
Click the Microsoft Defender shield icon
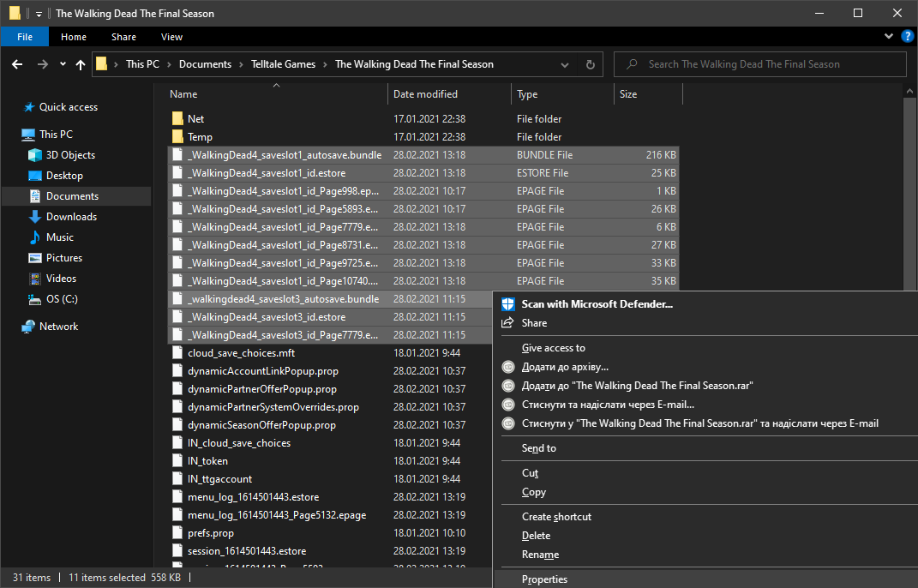pos(508,304)
